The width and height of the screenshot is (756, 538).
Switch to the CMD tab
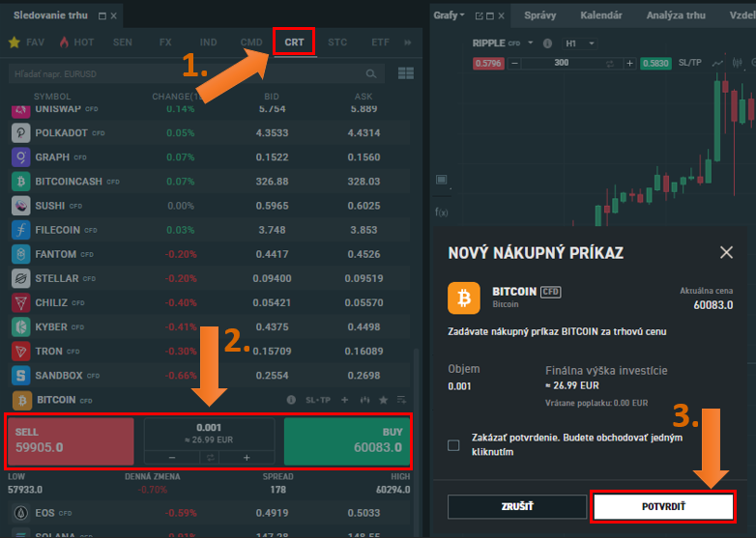click(251, 42)
